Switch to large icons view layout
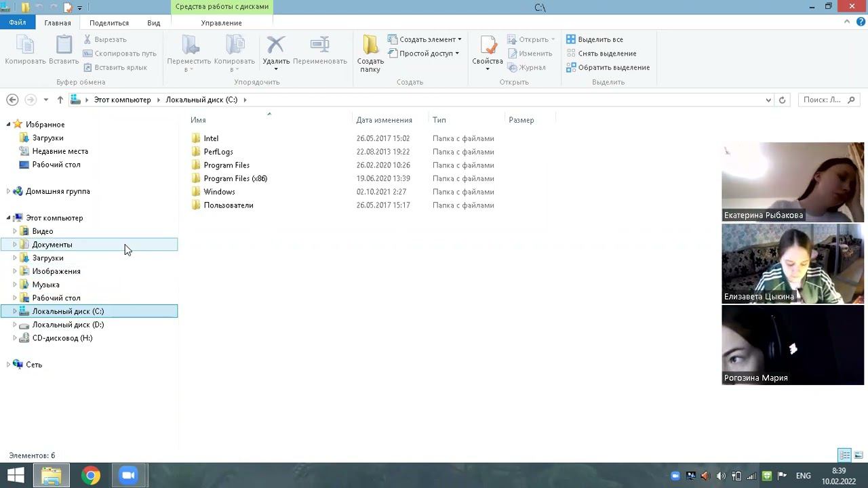 (x=858, y=455)
